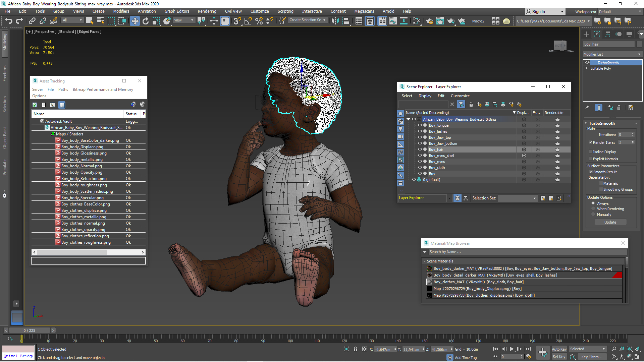Image resolution: width=644 pixels, height=362 pixels.
Task: Toggle visibility eye for Boy_cloth layer
Action: [419, 168]
